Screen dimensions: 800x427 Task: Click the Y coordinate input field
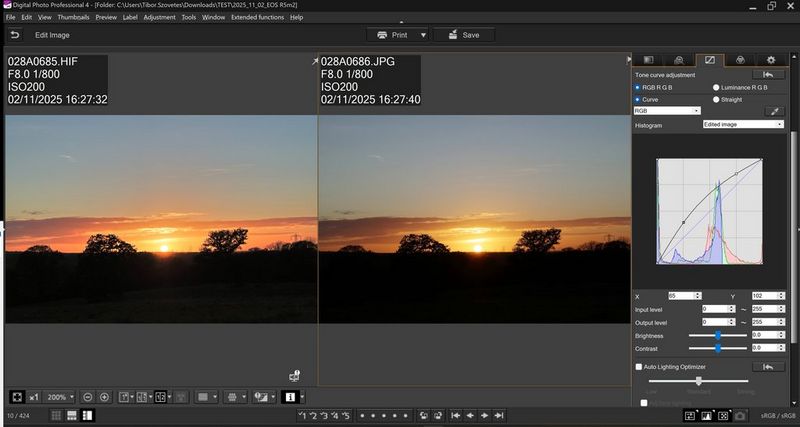(768, 296)
